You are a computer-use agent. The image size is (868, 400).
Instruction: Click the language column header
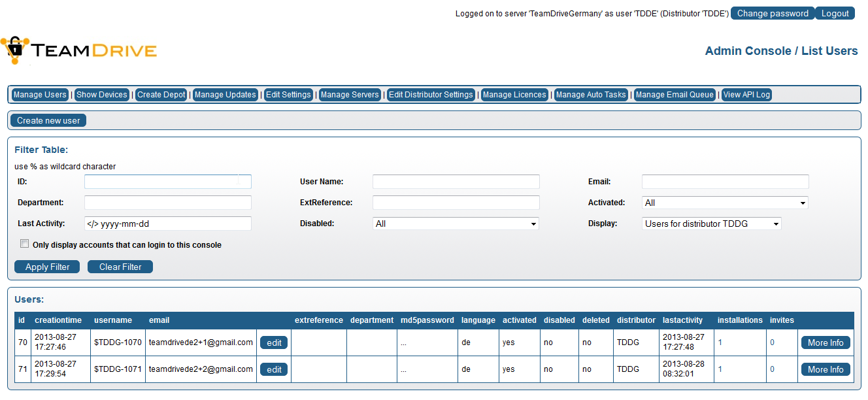coord(478,320)
